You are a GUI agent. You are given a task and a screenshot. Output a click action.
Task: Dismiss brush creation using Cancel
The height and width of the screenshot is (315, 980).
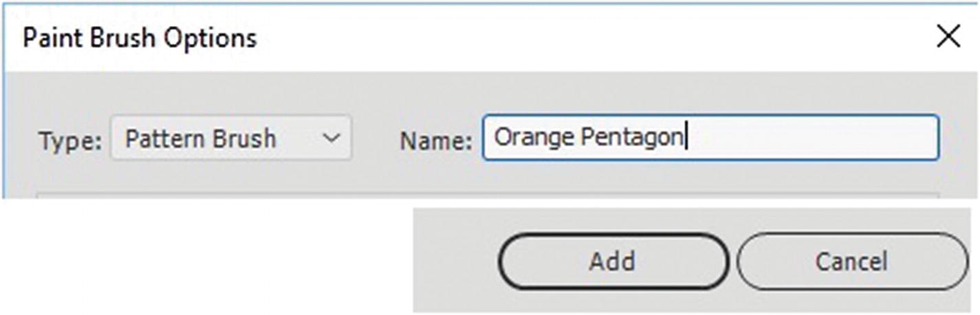[851, 261]
